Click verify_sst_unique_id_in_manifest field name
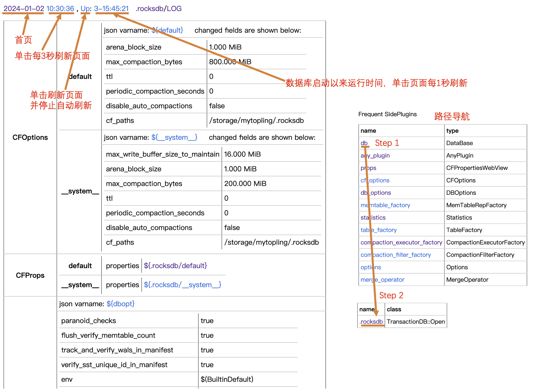The width and height of the screenshot is (540, 392). click(114, 365)
